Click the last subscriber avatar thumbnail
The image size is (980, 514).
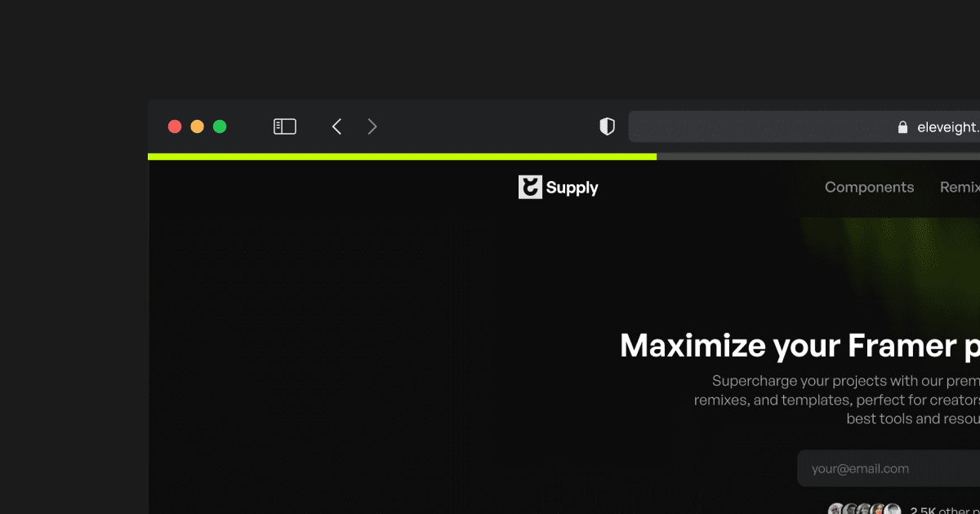893,509
